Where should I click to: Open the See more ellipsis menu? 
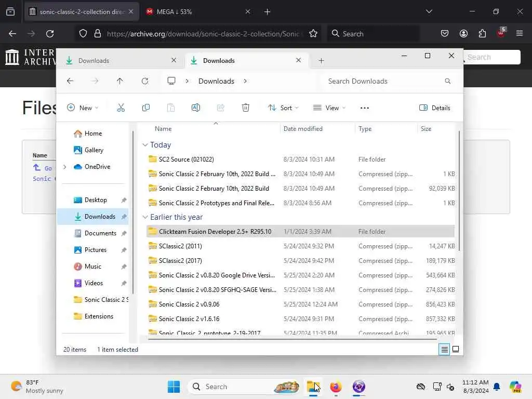[364, 108]
